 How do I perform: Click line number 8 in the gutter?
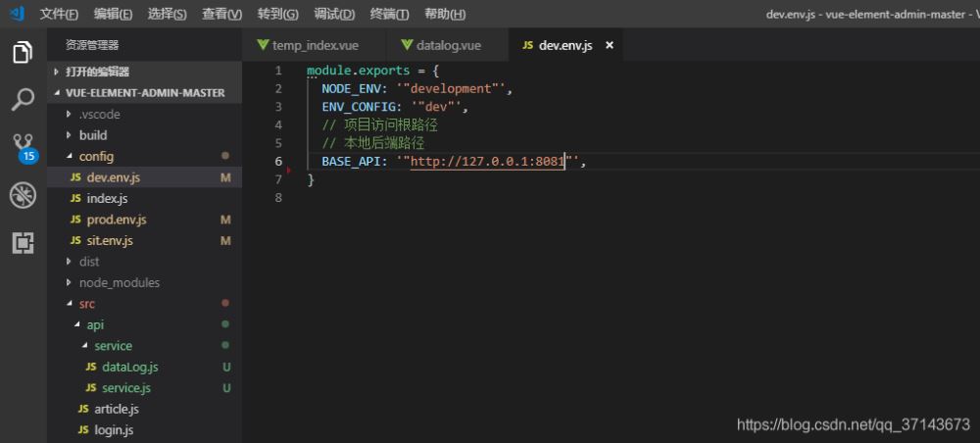[x=279, y=198]
